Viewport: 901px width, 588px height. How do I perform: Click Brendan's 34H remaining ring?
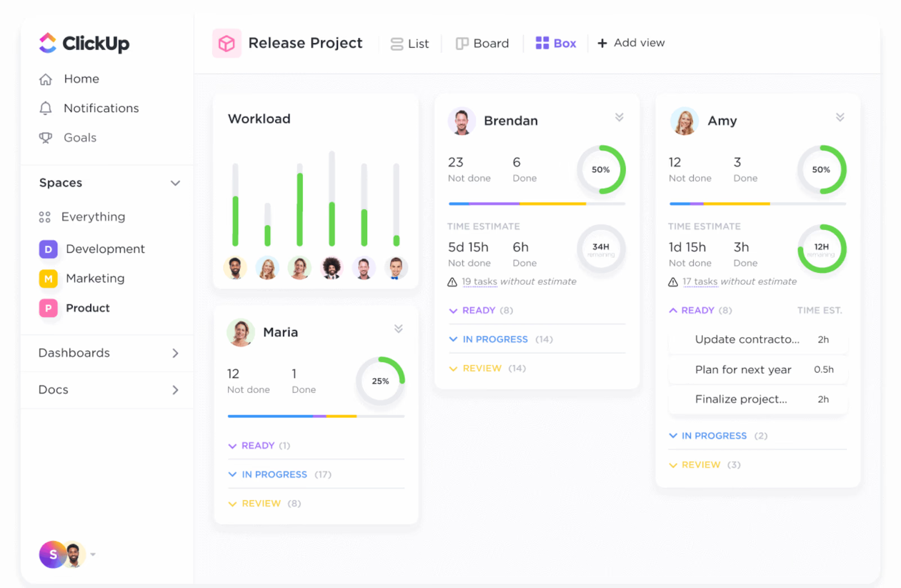click(601, 249)
